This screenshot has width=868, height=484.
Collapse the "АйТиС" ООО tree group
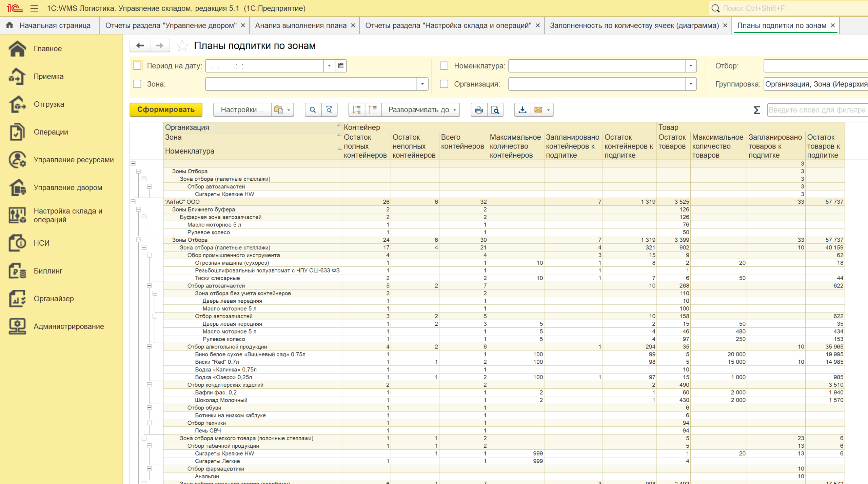(x=133, y=202)
